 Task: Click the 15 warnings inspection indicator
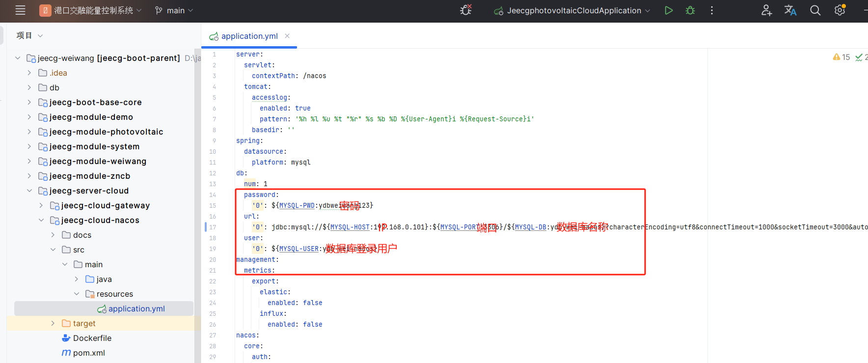tap(841, 57)
